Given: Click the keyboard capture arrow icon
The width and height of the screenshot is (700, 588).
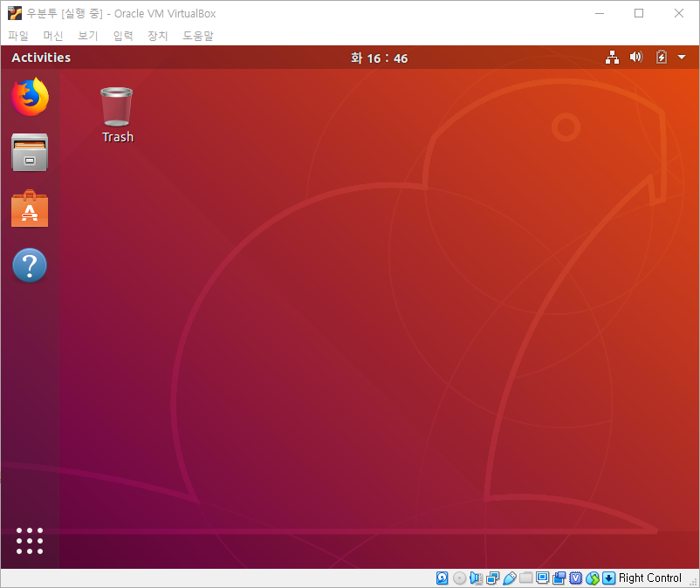Looking at the screenshot, I should click(x=609, y=578).
